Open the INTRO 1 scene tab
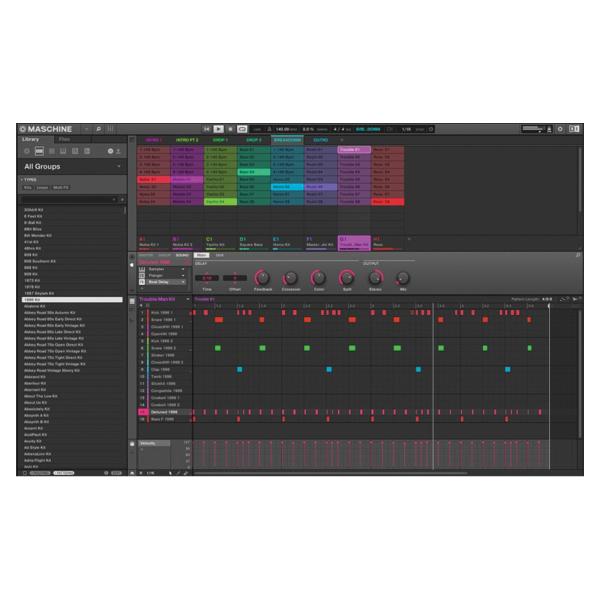Screen dimensions: 600x600 pyautogui.click(x=153, y=140)
